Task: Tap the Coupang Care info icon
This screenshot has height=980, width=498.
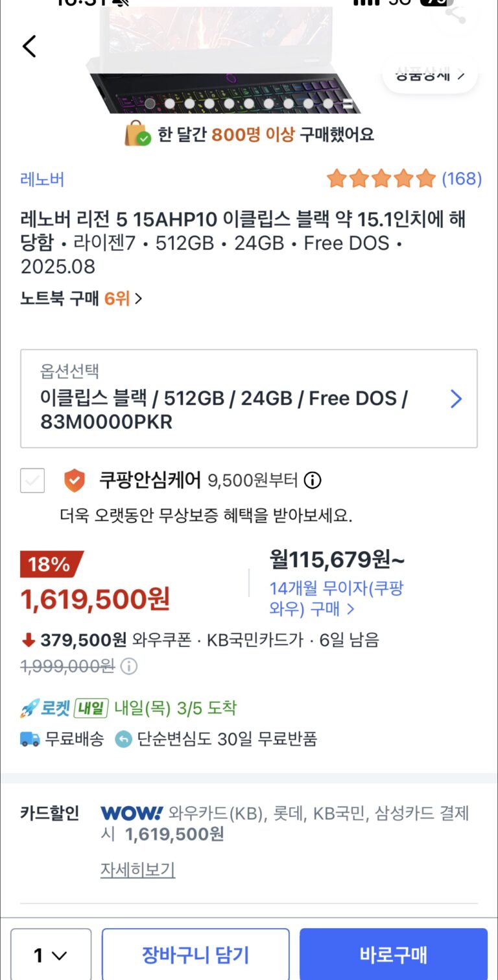Action: pos(313,480)
